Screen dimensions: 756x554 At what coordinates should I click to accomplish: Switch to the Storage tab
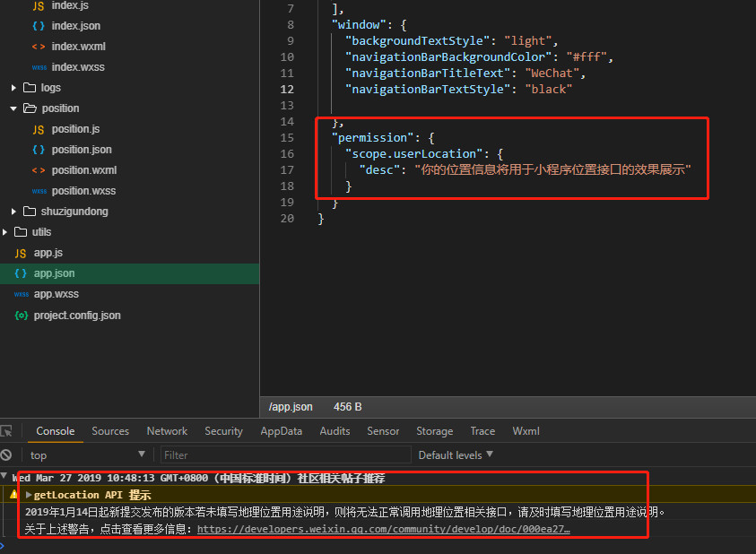coord(435,431)
